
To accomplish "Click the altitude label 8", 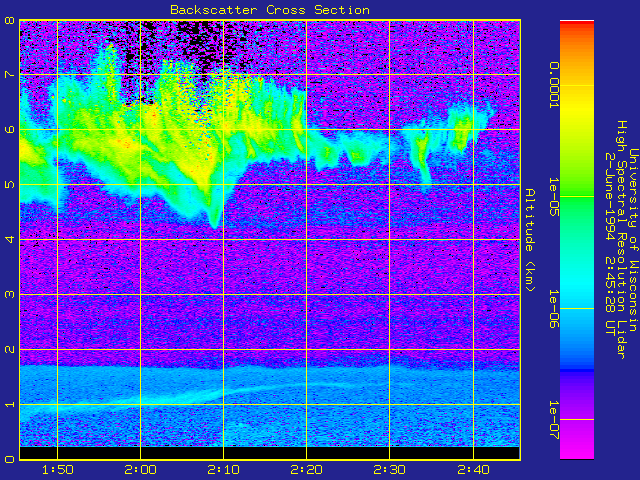I will 9,20.
